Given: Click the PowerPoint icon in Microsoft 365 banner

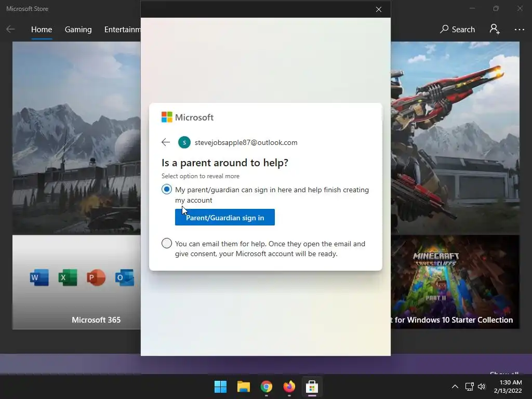Looking at the screenshot, I should [x=96, y=277].
